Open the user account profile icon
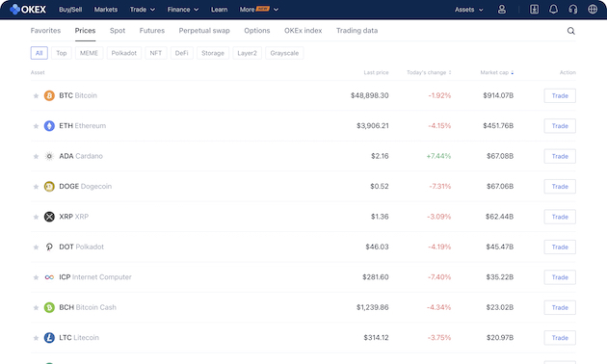The height and width of the screenshot is (364, 607). [x=502, y=10]
